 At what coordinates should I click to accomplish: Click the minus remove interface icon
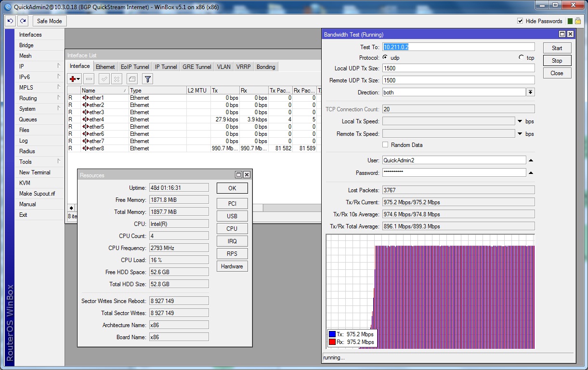point(89,79)
